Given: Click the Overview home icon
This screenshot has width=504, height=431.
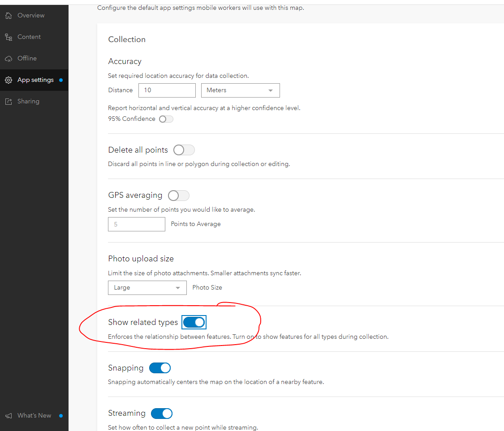Looking at the screenshot, I should tap(8, 16).
